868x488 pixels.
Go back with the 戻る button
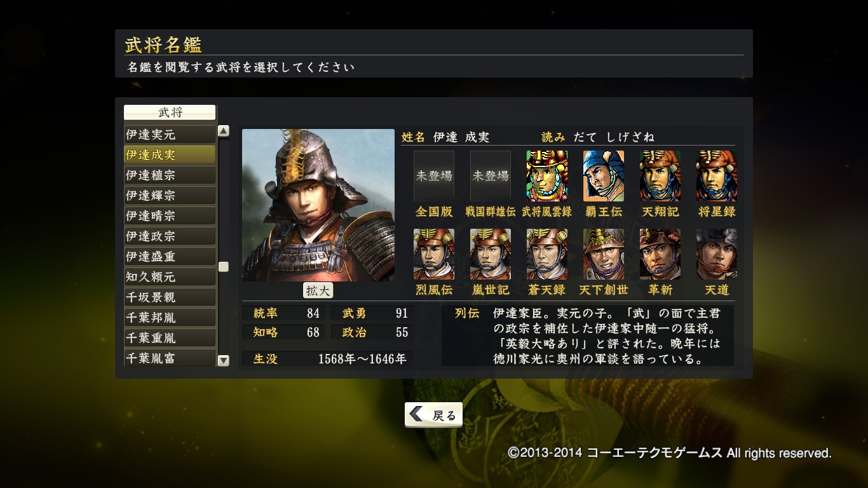(x=433, y=415)
